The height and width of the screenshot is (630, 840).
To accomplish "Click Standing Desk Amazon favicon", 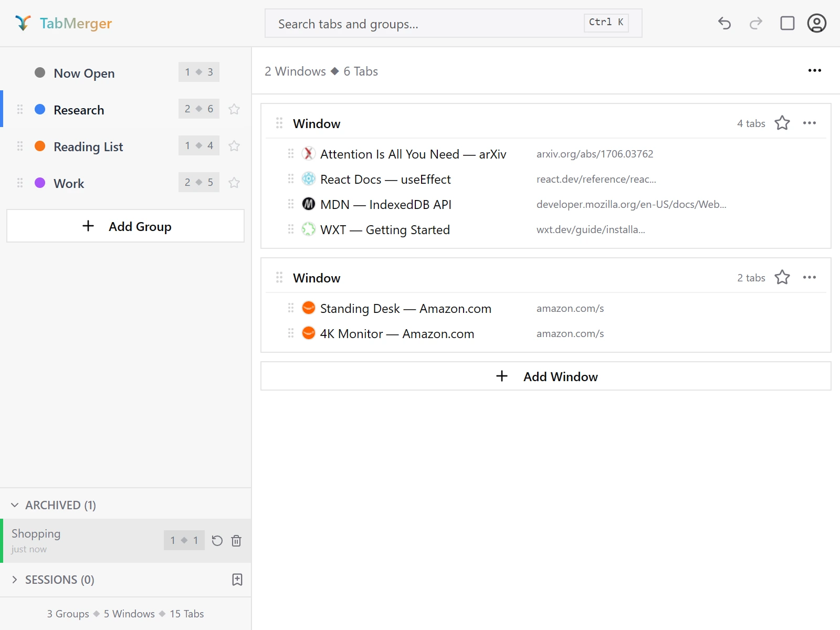I will (309, 308).
